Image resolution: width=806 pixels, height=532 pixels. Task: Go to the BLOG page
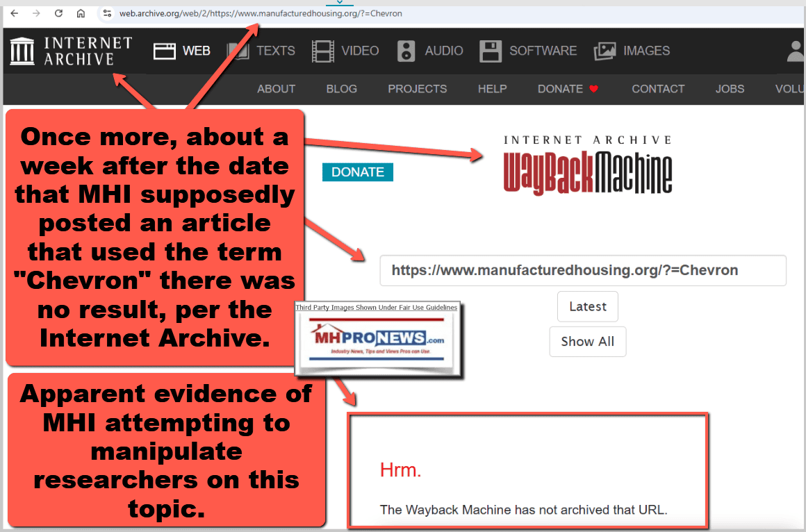[341, 89]
